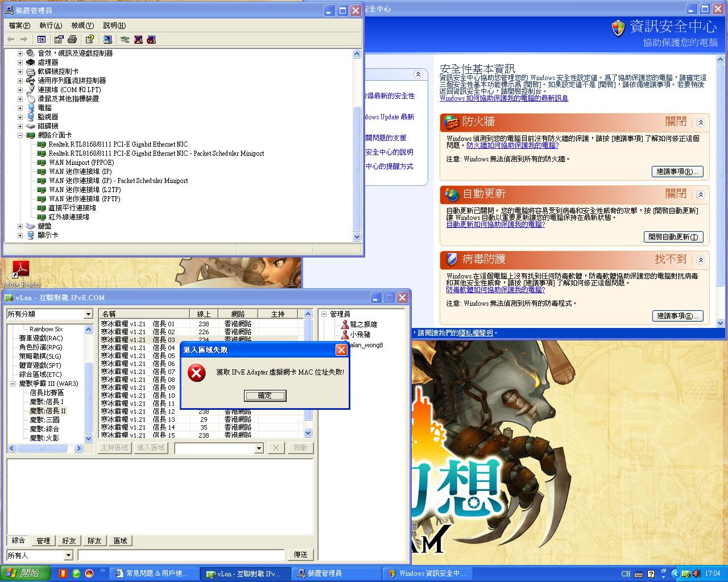The height and width of the screenshot is (582, 728).
Task: Open the 執行(A) menu
Action: [x=51, y=26]
